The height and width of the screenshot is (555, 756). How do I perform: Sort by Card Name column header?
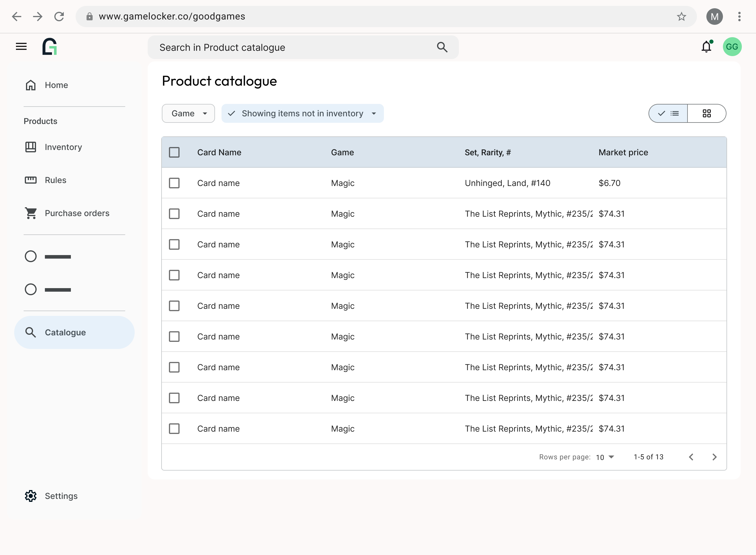click(x=219, y=153)
